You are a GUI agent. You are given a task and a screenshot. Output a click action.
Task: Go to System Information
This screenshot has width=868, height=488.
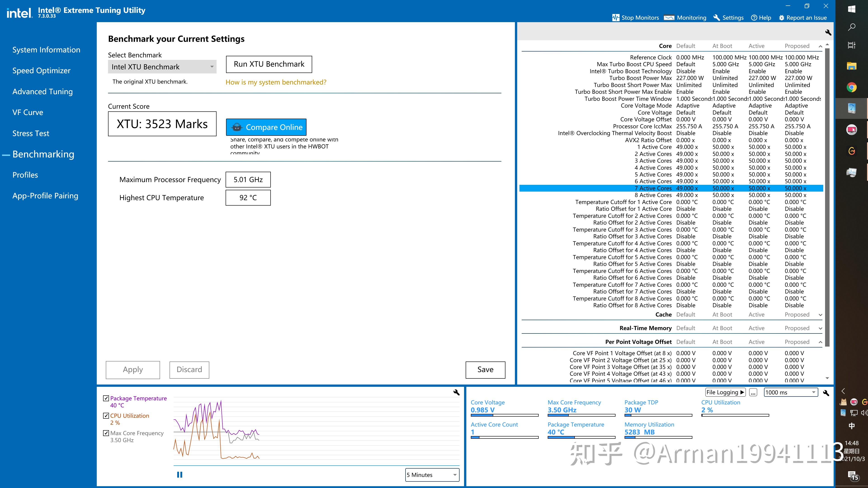(x=46, y=50)
